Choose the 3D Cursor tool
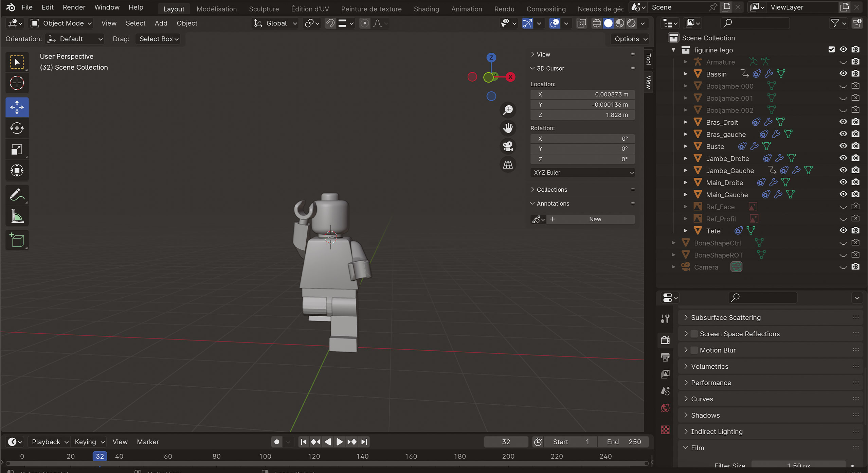Screen dimensions: 868x473 point(17,83)
